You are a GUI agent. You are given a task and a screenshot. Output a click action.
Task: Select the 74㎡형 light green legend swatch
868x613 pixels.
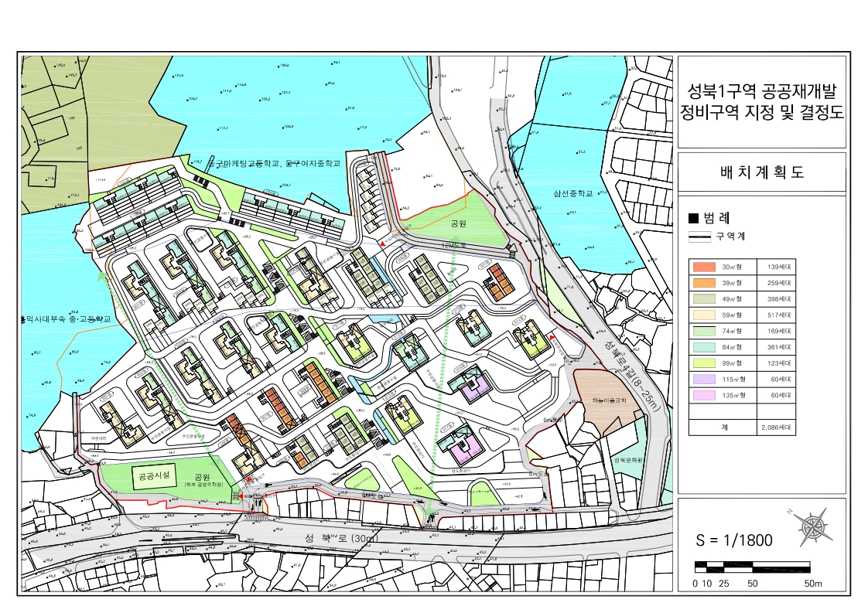[x=703, y=332]
